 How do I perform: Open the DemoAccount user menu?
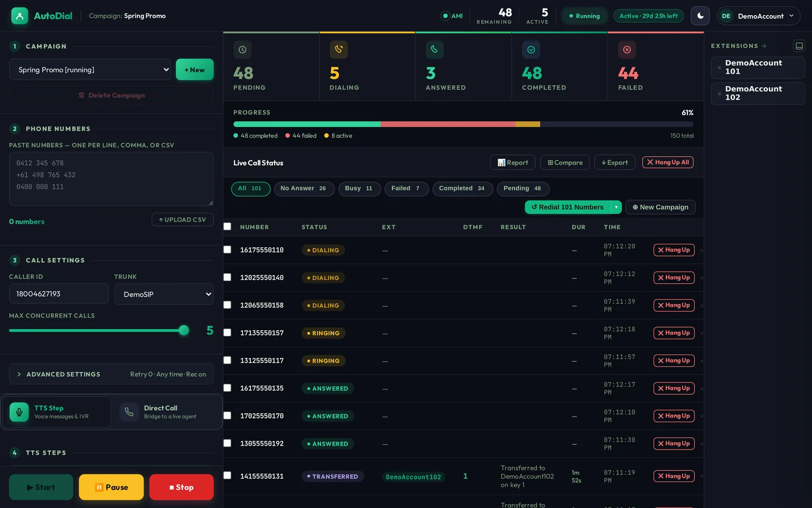coord(759,16)
